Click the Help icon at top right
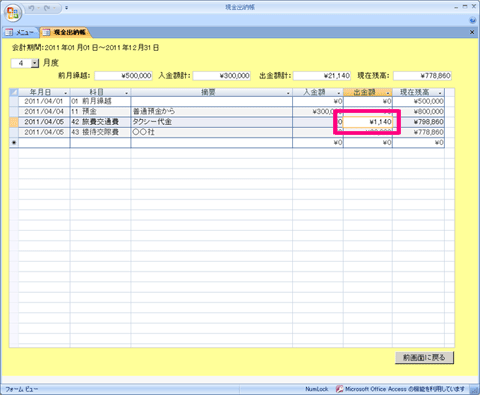This screenshot has width=480, height=395. pos(473,21)
